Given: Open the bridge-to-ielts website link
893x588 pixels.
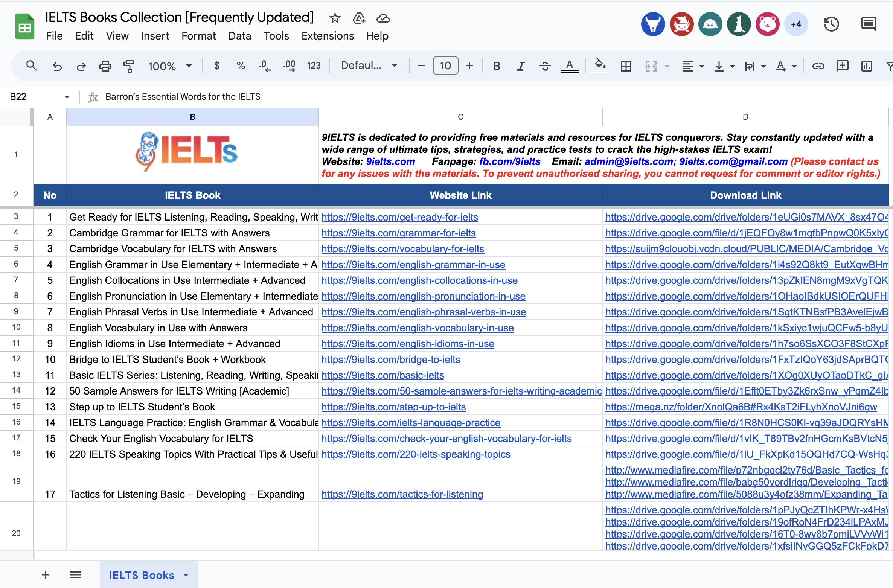Looking at the screenshot, I should click(x=390, y=360).
